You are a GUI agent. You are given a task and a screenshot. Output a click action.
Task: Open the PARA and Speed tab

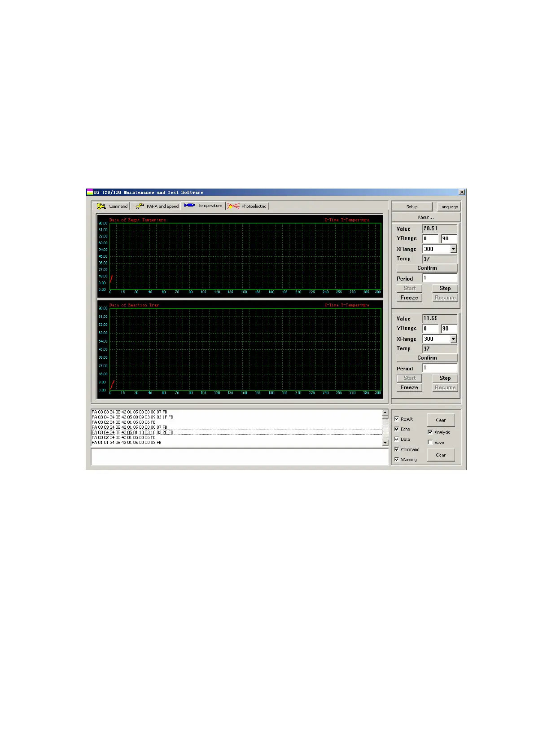point(162,207)
